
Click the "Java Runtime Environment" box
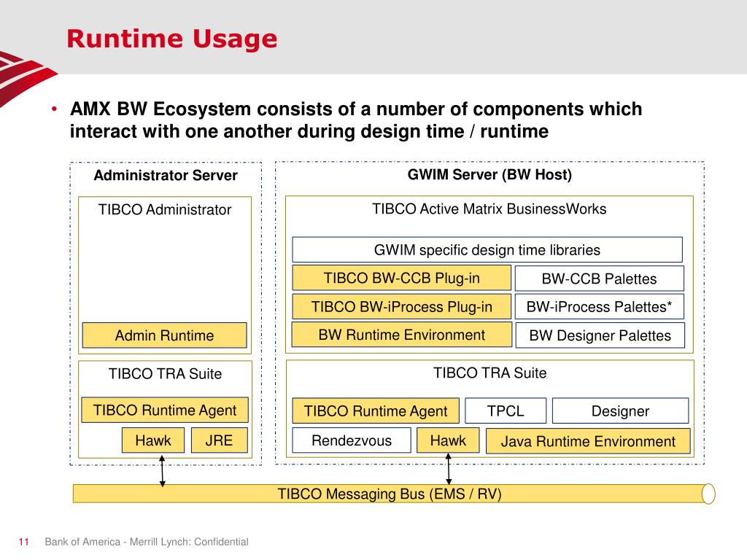click(x=588, y=441)
